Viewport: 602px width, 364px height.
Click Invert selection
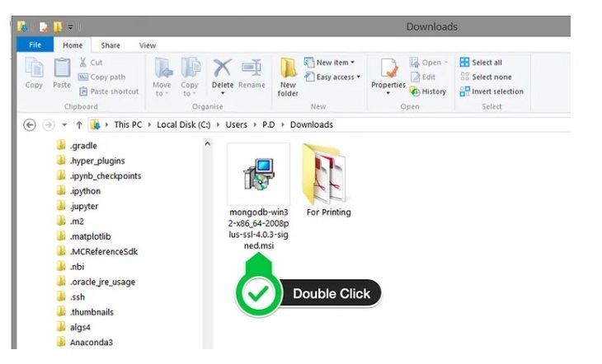coord(491,91)
